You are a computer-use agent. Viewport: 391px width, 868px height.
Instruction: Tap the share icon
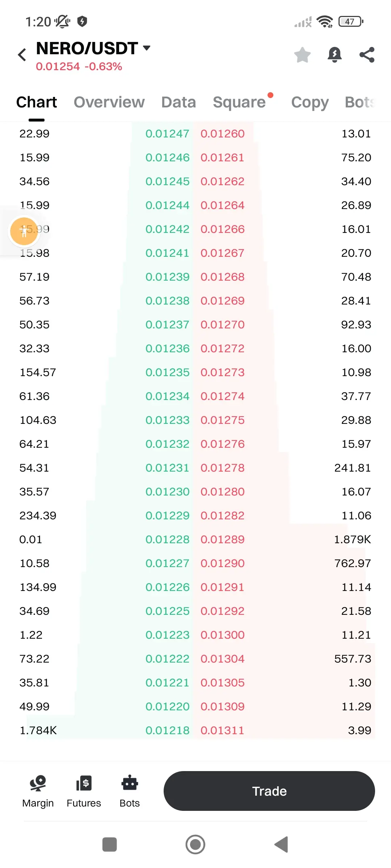pos(367,55)
